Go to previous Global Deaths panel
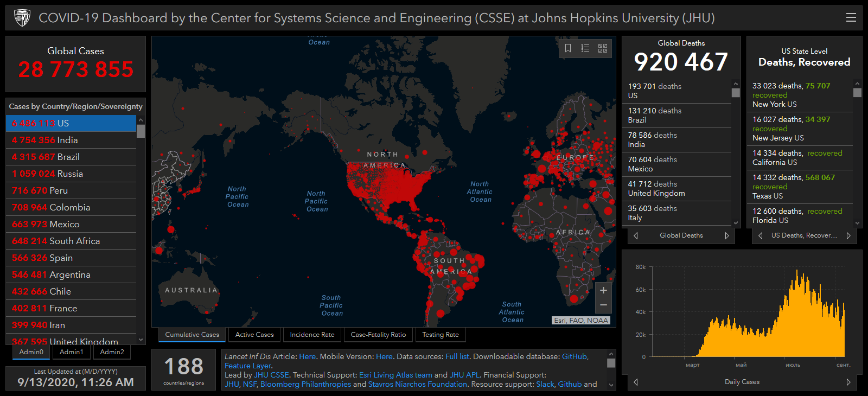Viewport: 868px width, 396px height. pos(636,235)
